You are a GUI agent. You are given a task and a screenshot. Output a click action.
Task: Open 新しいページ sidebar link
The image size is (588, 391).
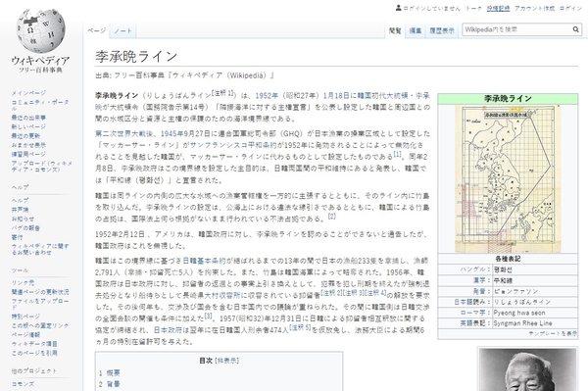click(x=28, y=126)
